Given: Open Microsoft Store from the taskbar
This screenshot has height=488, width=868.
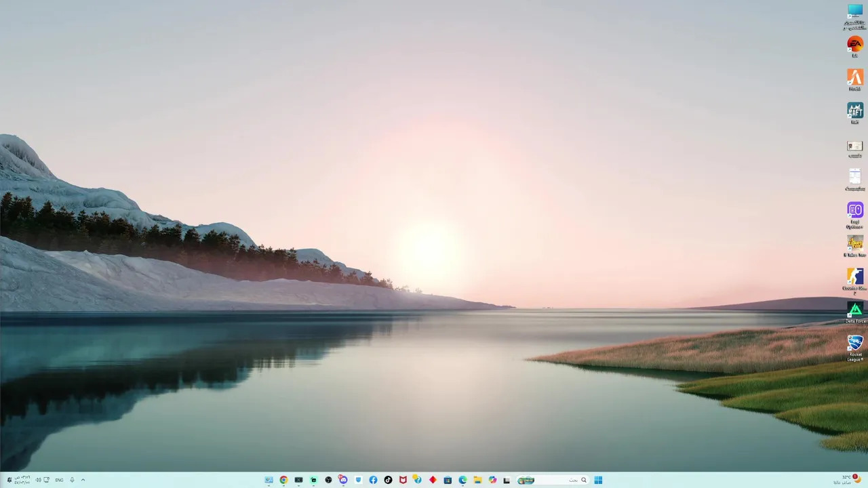Looking at the screenshot, I should [448, 480].
